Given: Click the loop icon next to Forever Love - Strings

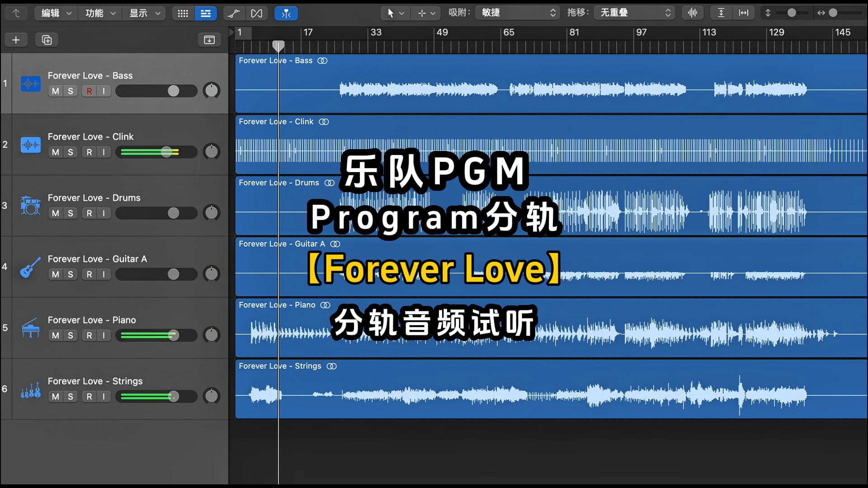Looking at the screenshot, I should pos(331,366).
